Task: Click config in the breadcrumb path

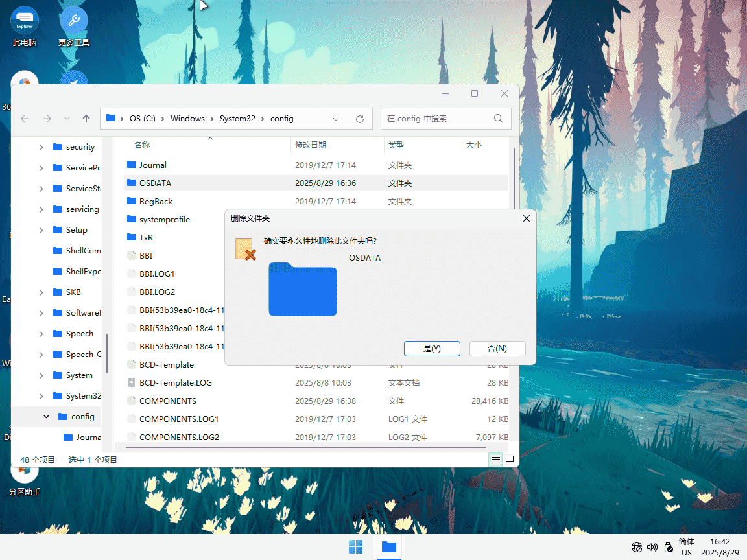Action: [x=281, y=119]
